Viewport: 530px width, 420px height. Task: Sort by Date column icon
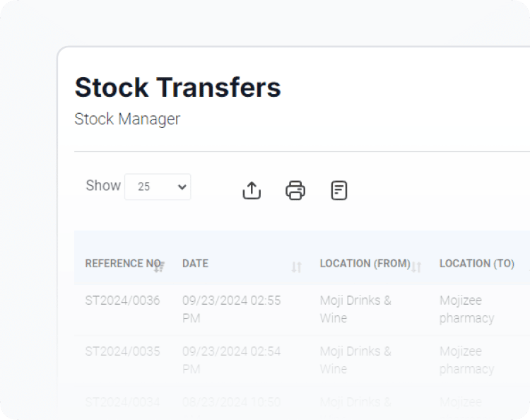[296, 267]
